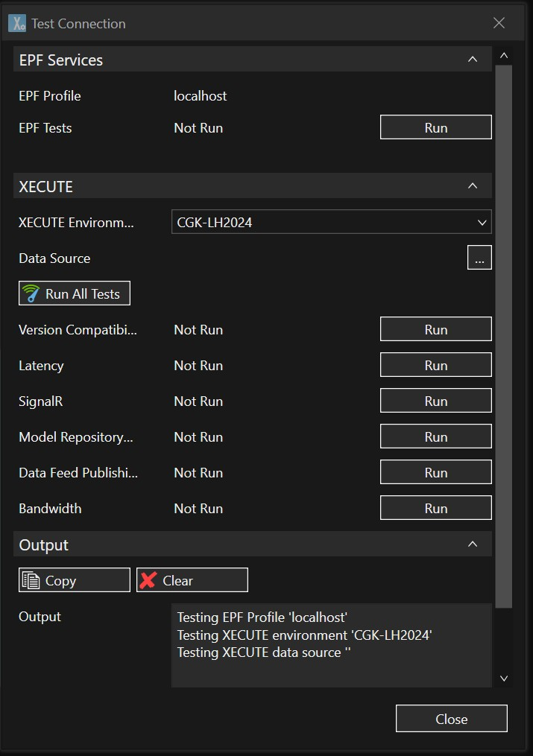Viewport: 533px width, 756px height.
Task: Click the 'XECUTE Environm...' label
Action: coord(76,222)
